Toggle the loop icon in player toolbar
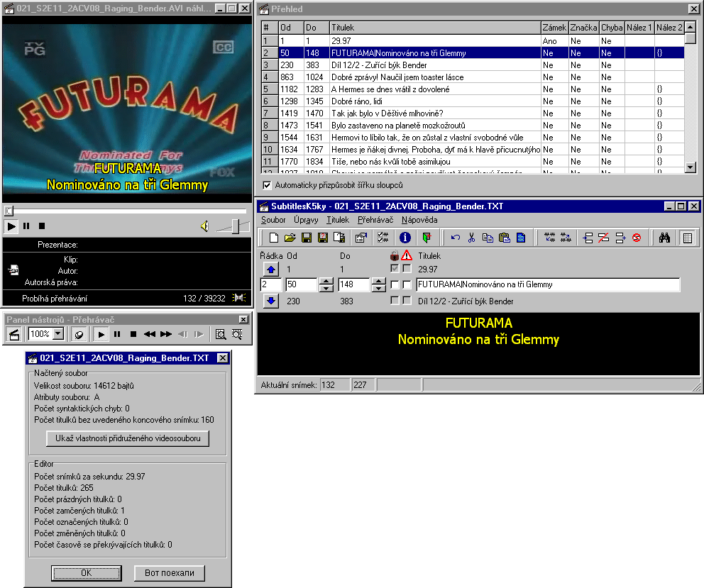The width and height of the screenshot is (704, 588). (79, 334)
